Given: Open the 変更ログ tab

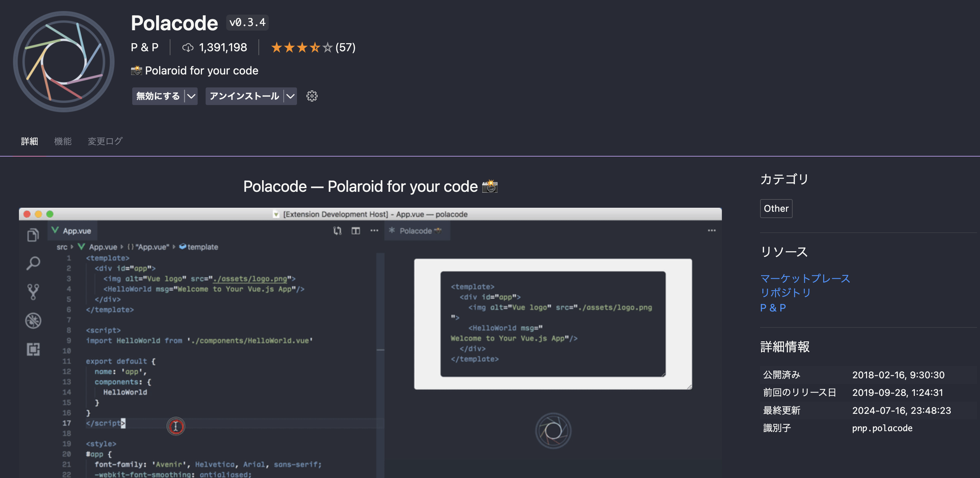Looking at the screenshot, I should [x=105, y=141].
